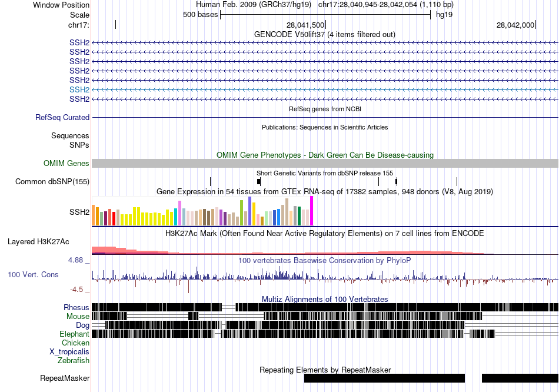The width and height of the screenshot is (559, 392).
Task: Click the 500 bases scale text
Action: (200, 15)
